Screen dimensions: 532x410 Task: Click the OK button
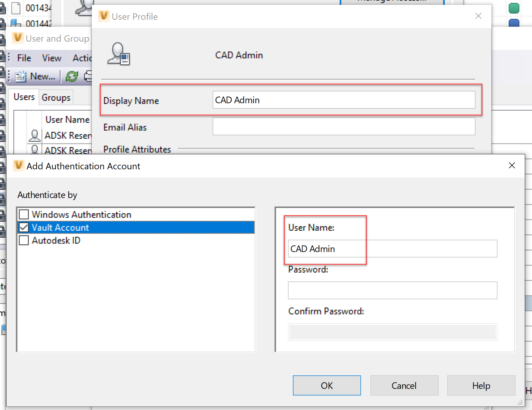[x=326, y=385]
